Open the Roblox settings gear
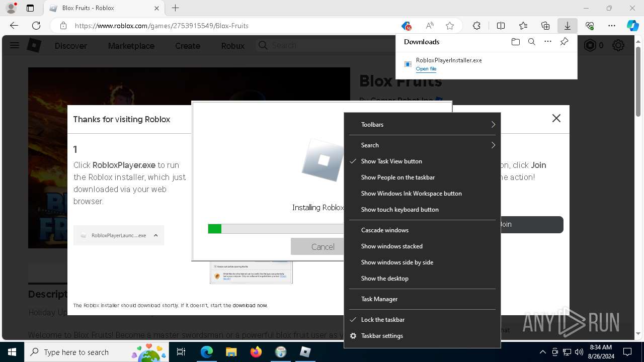The width and height of the screenshot is (644, 362). pos(618,45)
